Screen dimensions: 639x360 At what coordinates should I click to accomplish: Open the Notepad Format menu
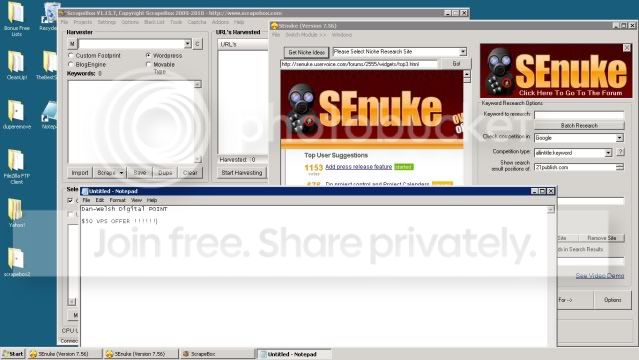(117, 200)
